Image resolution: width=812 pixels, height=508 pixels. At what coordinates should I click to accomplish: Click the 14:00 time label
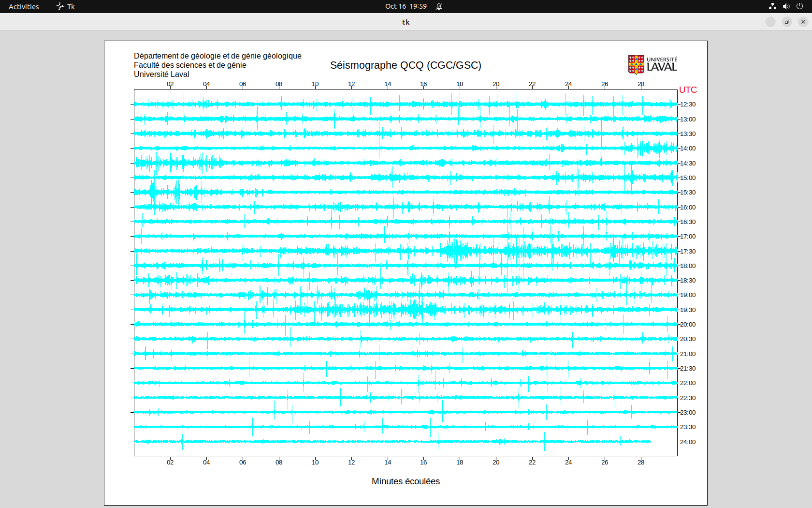click(688, 149)
